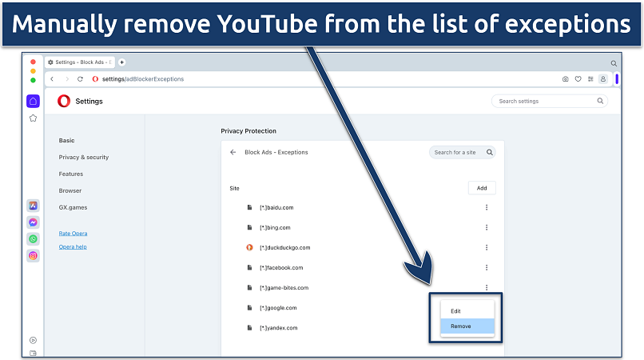
Task: Follow the Rate Opera link
Action: pos(73,234)
